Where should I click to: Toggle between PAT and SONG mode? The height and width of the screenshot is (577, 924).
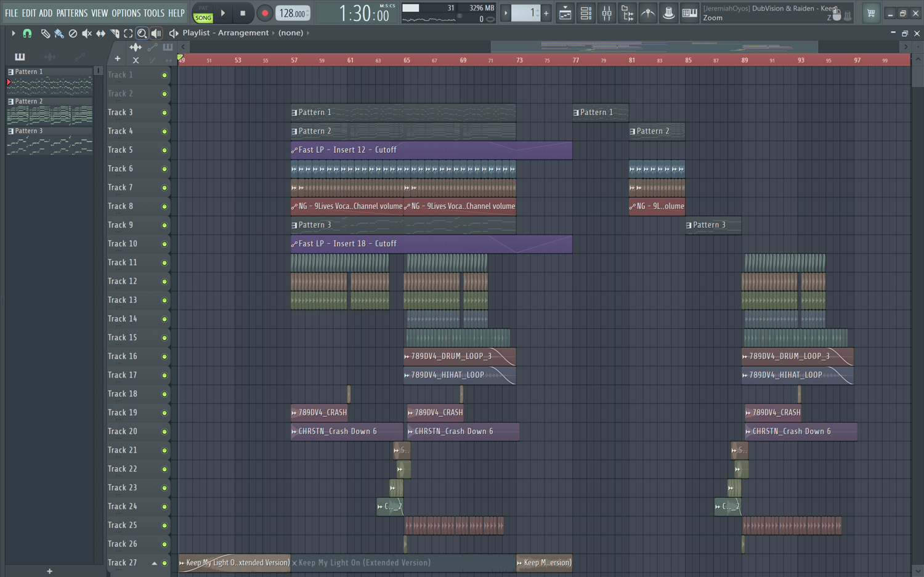pos(203,14)
